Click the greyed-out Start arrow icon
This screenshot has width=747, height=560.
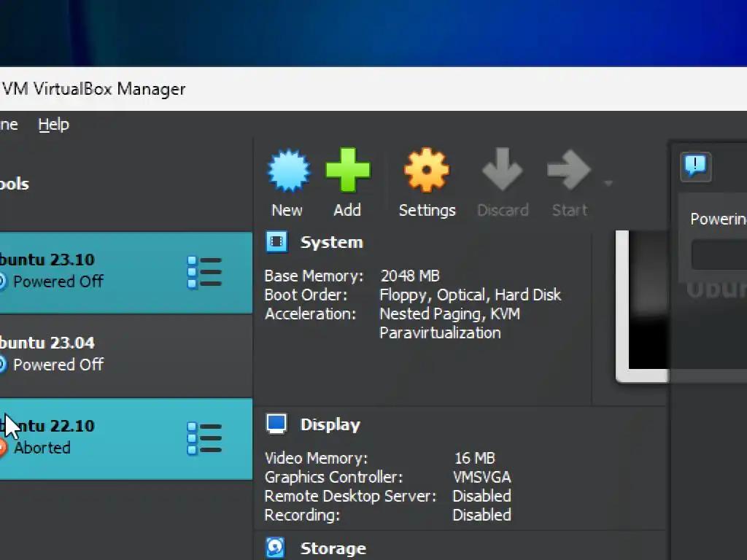(569, 169)
